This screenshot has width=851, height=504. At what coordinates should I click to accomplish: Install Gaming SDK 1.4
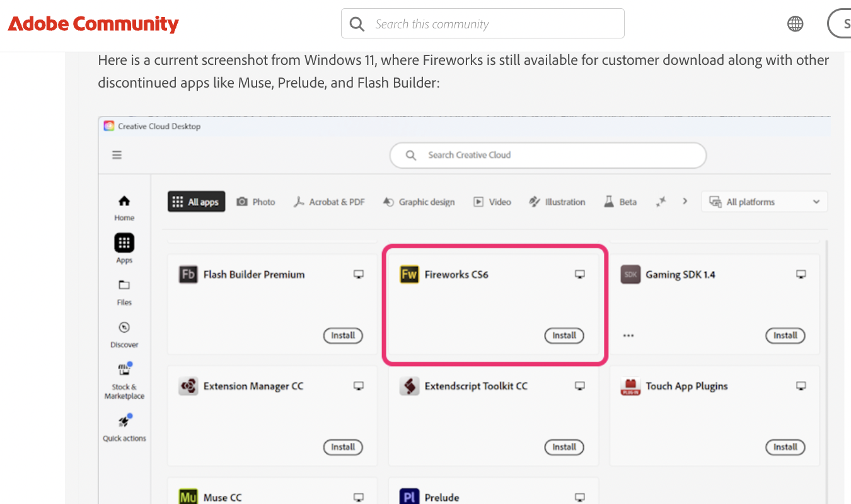785,336
